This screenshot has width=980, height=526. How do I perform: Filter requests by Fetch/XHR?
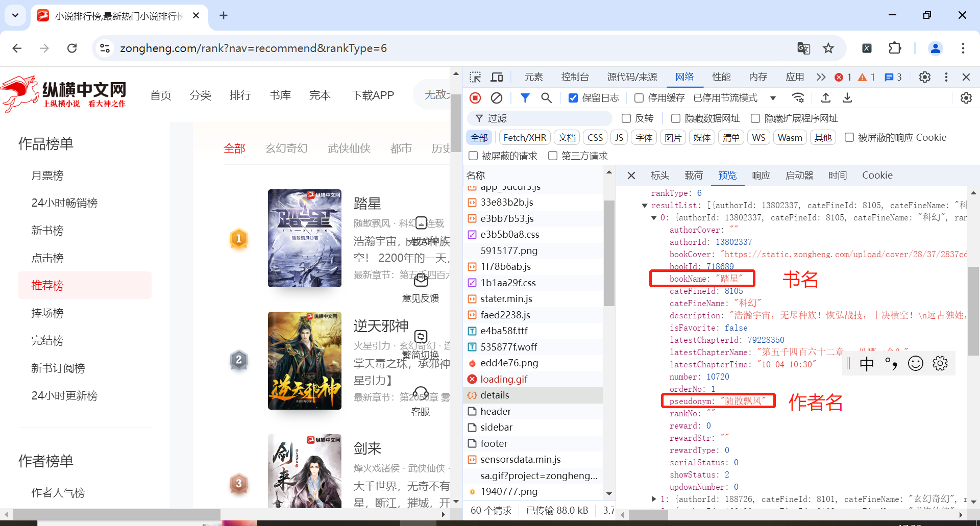[x=525, y=137]
